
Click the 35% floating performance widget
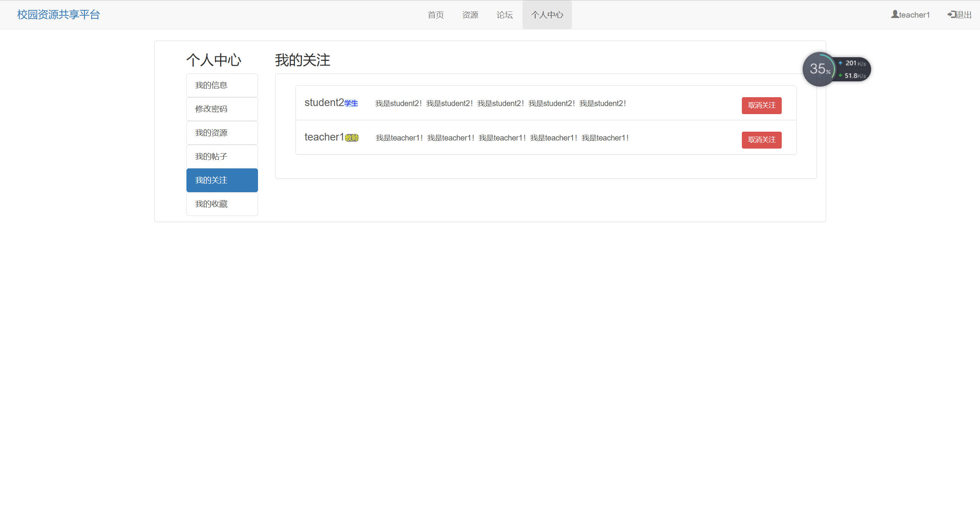[x=819, y=69]
